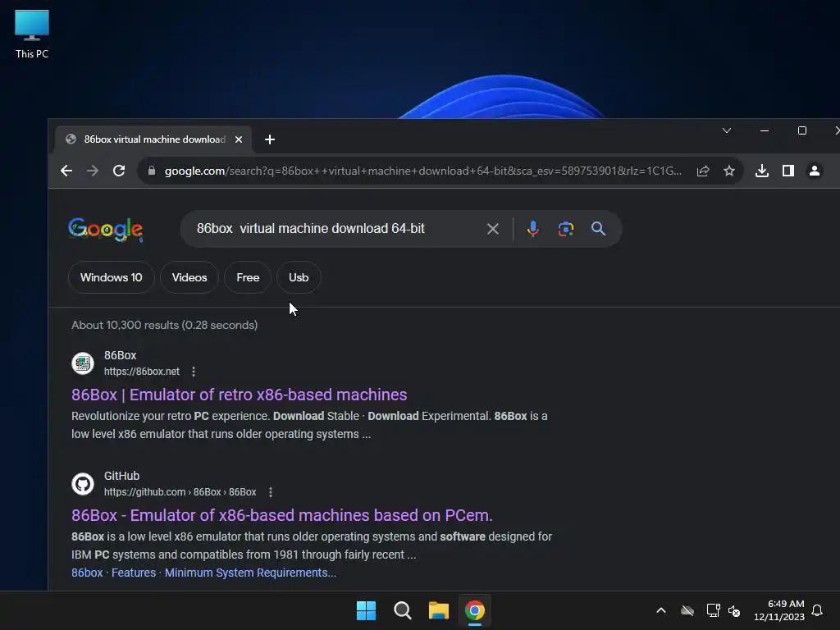Viewport: 840px width, 630px height.
Task: Select the This PC desktop icon
Action: [x=32, y=34]
